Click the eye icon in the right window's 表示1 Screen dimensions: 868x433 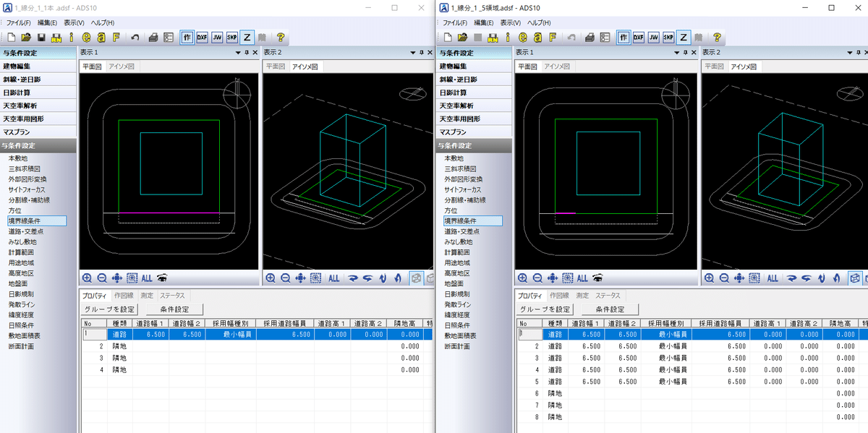[x=598, y=278]
